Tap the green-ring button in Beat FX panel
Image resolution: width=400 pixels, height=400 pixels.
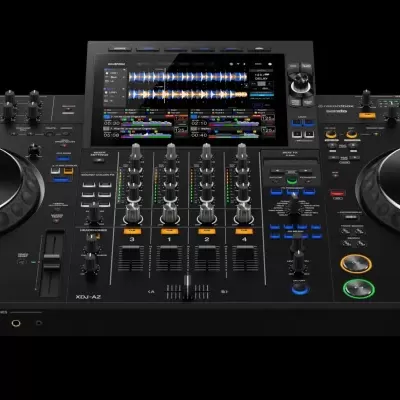(x=291, y=181)
